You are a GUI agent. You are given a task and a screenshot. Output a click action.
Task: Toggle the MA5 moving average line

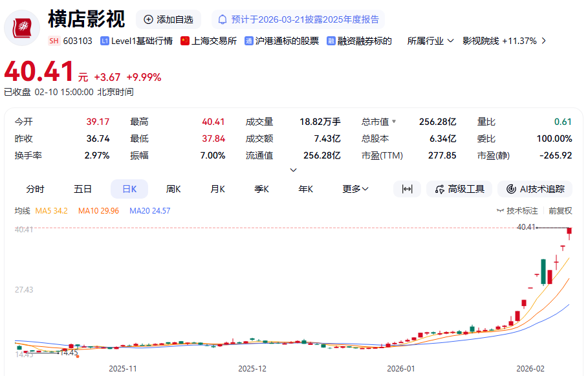tap(51, 210)
